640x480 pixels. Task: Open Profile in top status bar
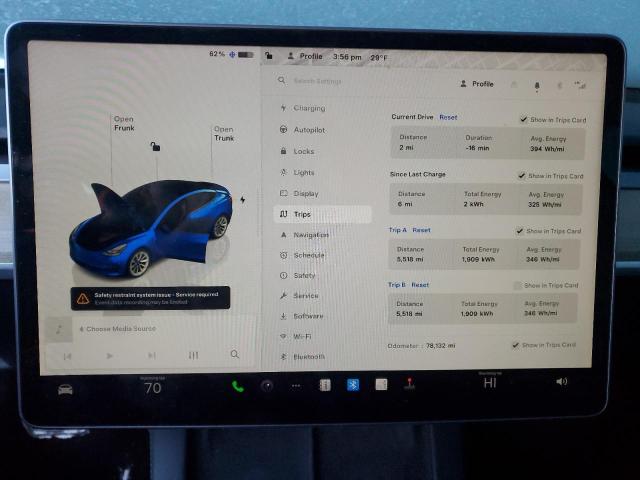[x=305, y=56]
